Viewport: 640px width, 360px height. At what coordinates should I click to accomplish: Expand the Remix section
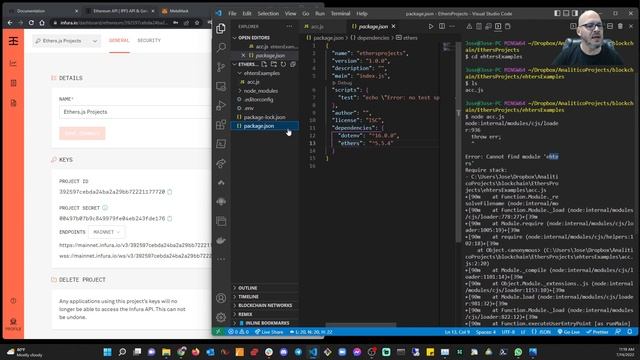(245, 314)
